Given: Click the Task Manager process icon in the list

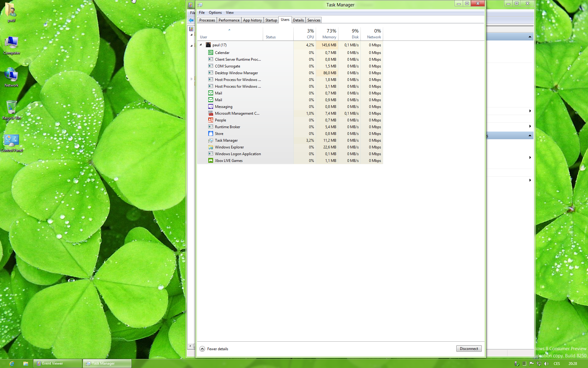Looking at the screenshot, I should [211, 140].
